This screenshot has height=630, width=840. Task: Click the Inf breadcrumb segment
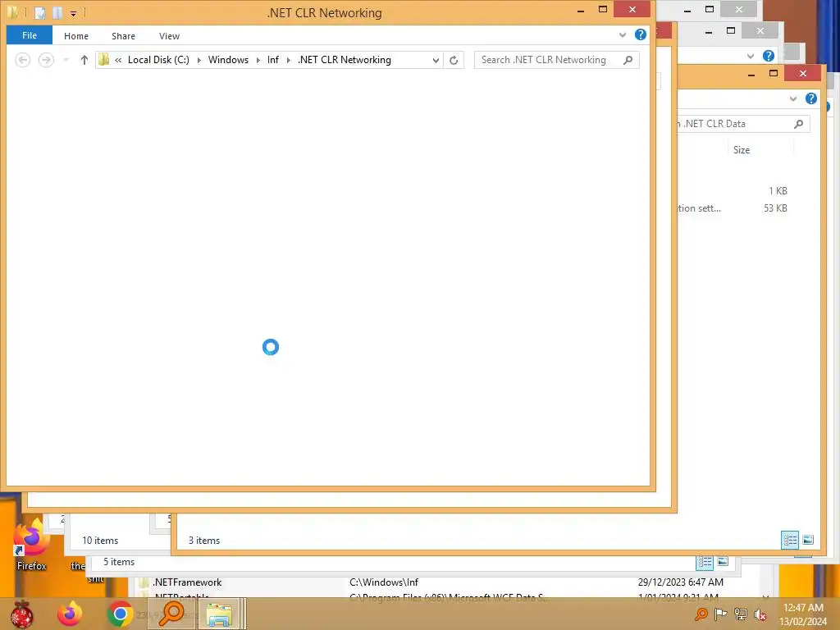point(272,59)
